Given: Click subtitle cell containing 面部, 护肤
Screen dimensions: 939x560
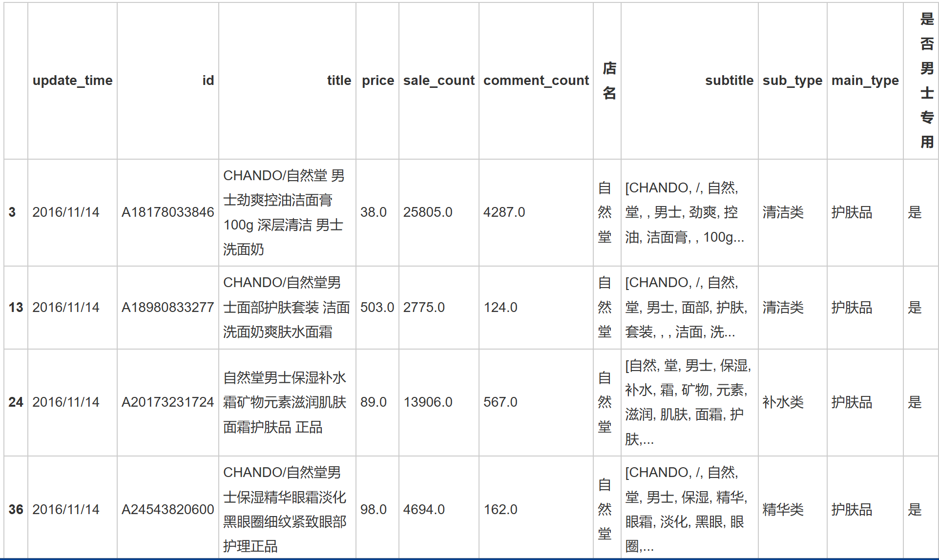Looking at the screenshot, I should 689,308.
